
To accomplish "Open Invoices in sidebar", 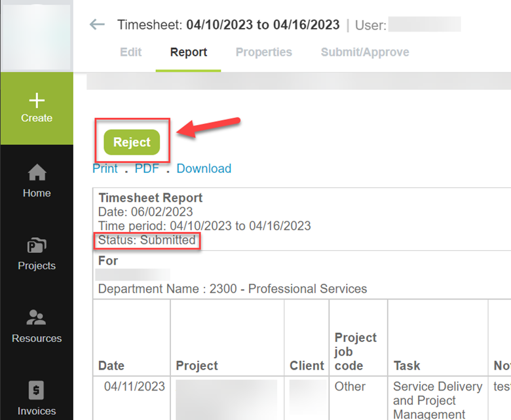I will (x=37, y=399).
